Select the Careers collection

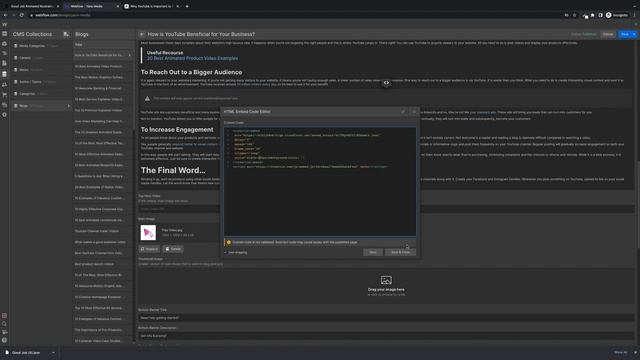click(x=41, y=58)
